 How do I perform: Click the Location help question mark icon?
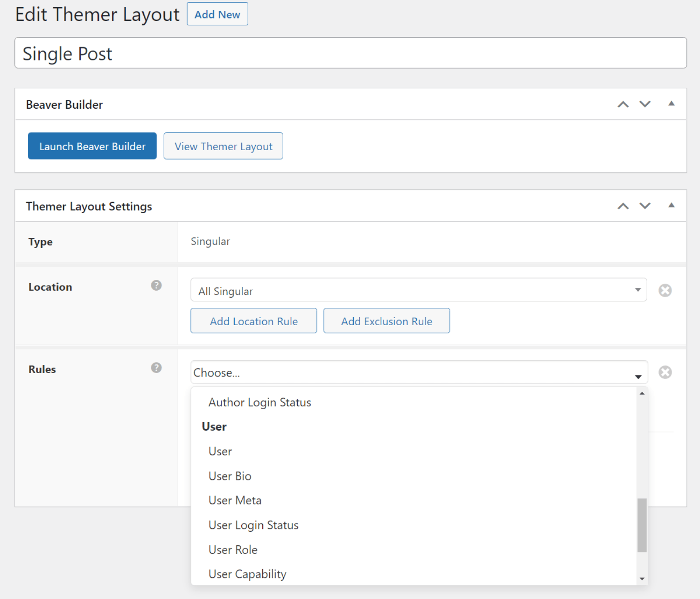156,286
